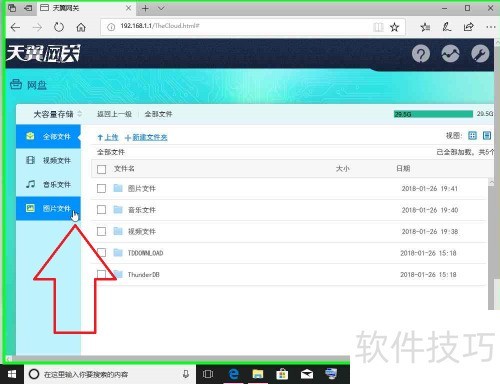
Task: Select 音乐文件 in the sidebar
Action: click(48, 184)
